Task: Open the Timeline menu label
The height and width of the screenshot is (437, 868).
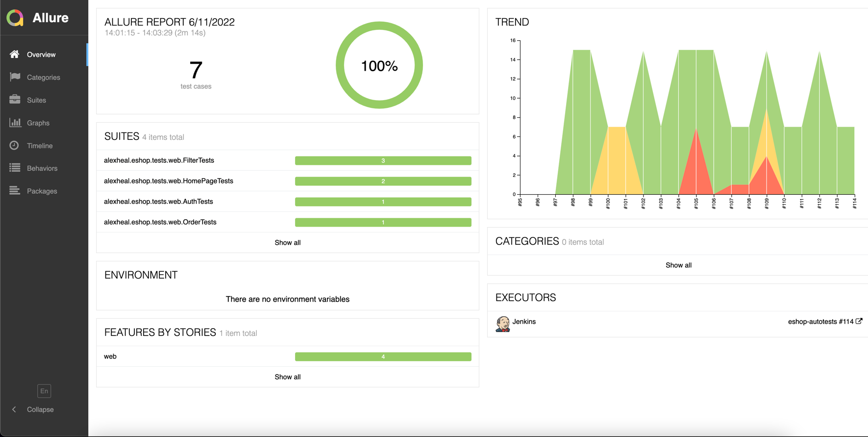Action: click(x=40, y=146)
